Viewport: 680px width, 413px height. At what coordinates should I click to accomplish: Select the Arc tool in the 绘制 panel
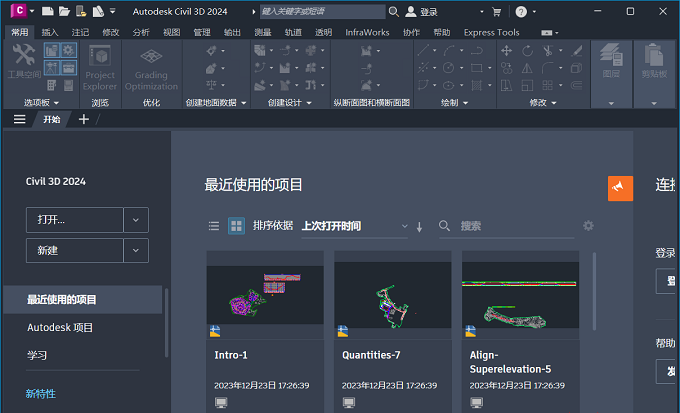pyautogui.click(x=449, y=51)
